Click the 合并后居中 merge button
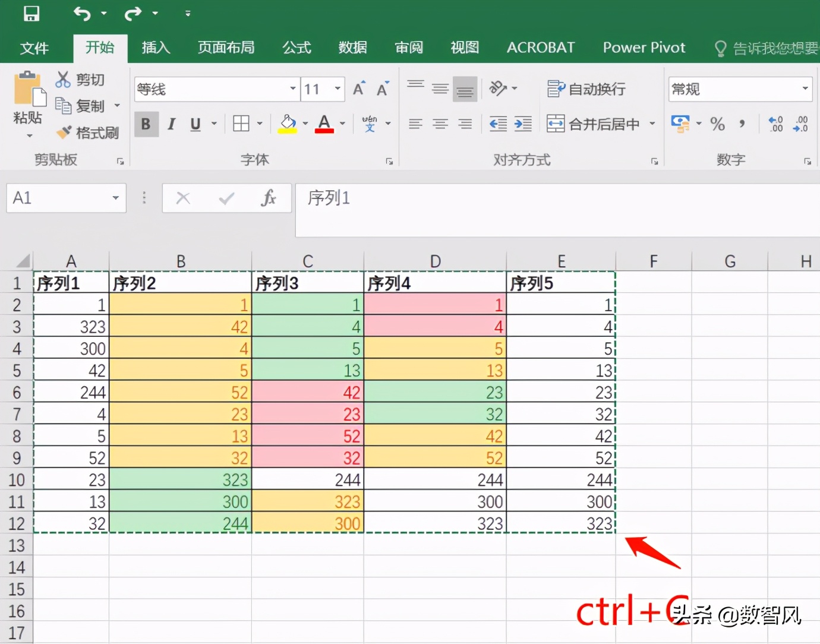This screenshot has height=644, width=820. pyautogui.click(x=593, y=124)
